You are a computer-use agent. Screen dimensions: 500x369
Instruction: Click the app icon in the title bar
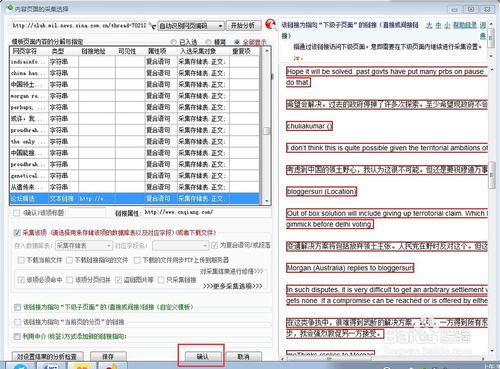click(x=10, y=8)
